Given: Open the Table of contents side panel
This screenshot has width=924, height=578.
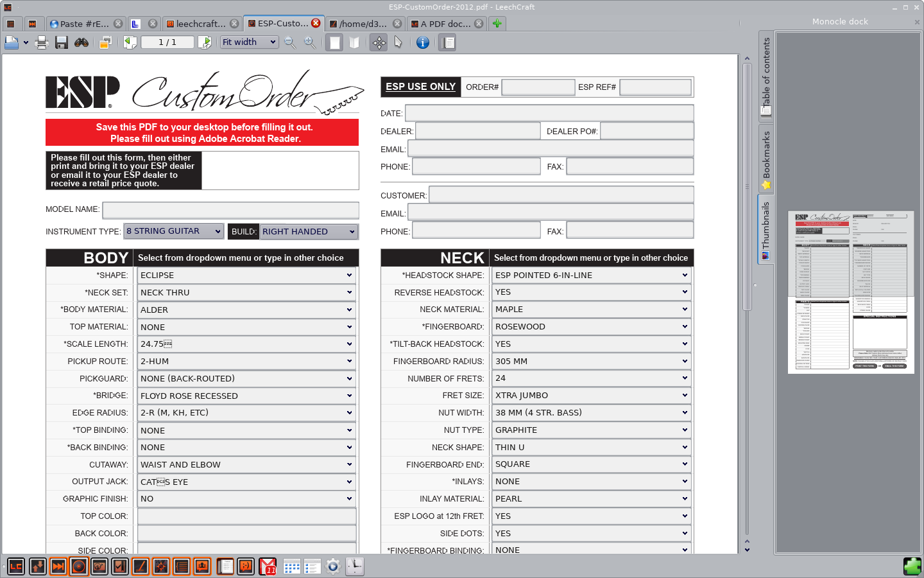Looking at the screenshot, I should coord(766,76).
